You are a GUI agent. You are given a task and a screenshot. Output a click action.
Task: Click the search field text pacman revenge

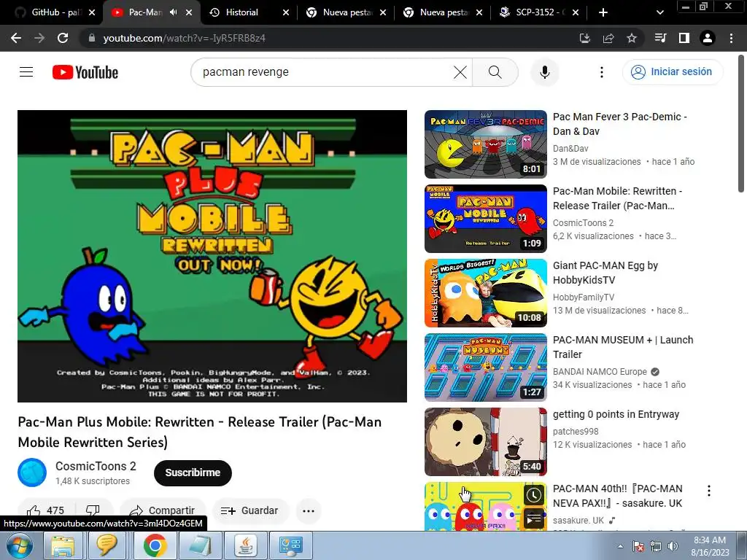[246, 72]
